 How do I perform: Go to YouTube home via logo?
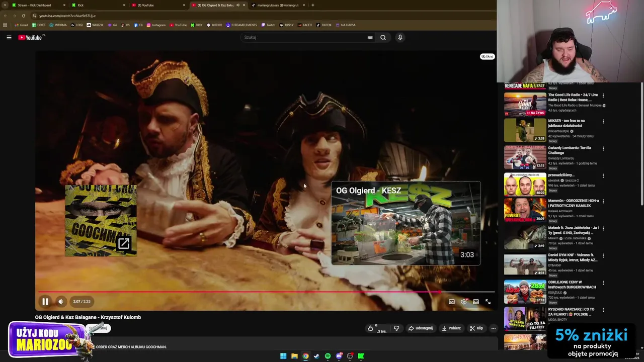tap(30, 37)
